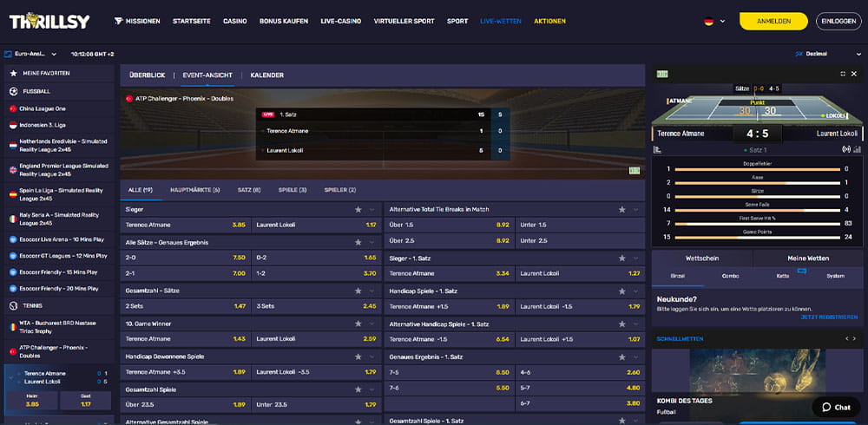The height and width of the screenshot is (425, 868).
Task: Open Missionen from the top navigation
Action: tap(137, 21)
